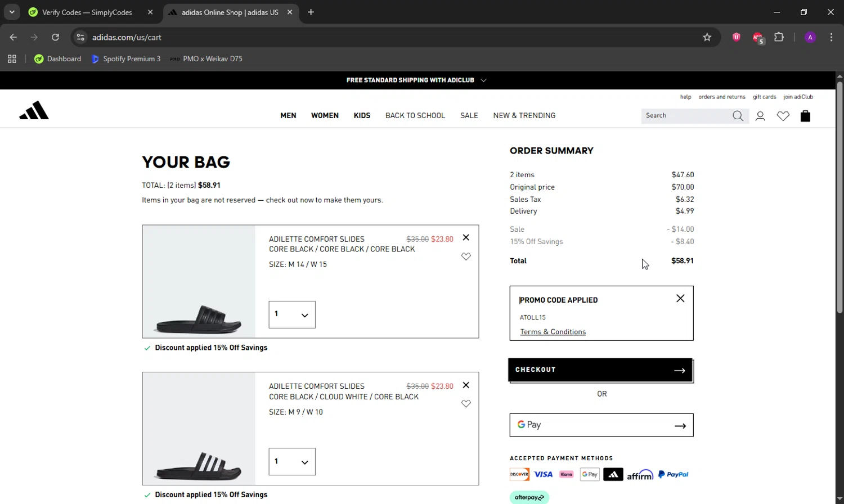The height and width of the screenshot is (504, 844).
Task: Open the account profile icon
Action: 760,116
